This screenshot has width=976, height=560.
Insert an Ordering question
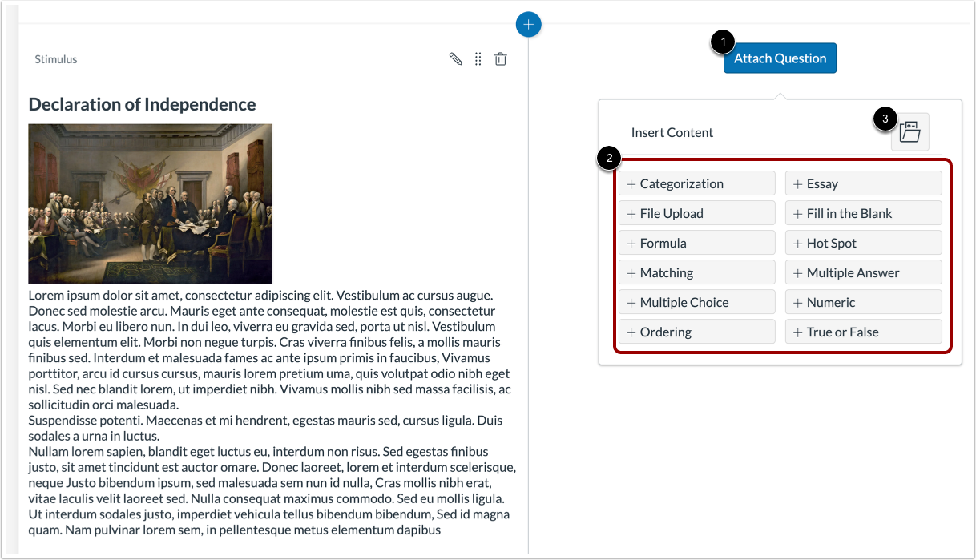point(697,332)
